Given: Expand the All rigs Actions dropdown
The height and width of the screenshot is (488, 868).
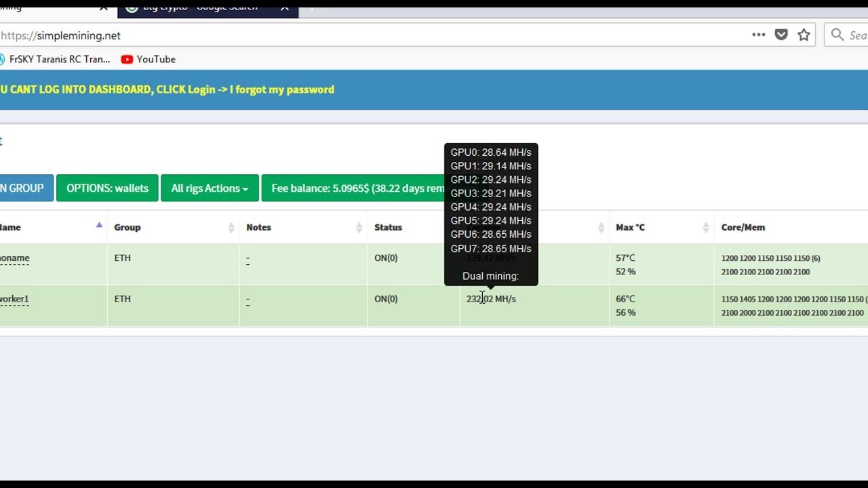Looking at the screenshot, I should (x=210, y=188).
